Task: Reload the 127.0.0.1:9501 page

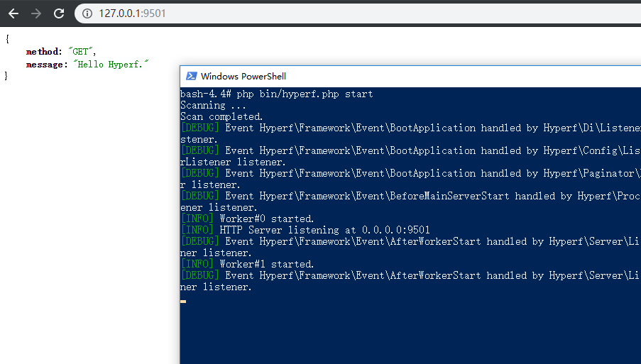Action: [x=59, y=13]
